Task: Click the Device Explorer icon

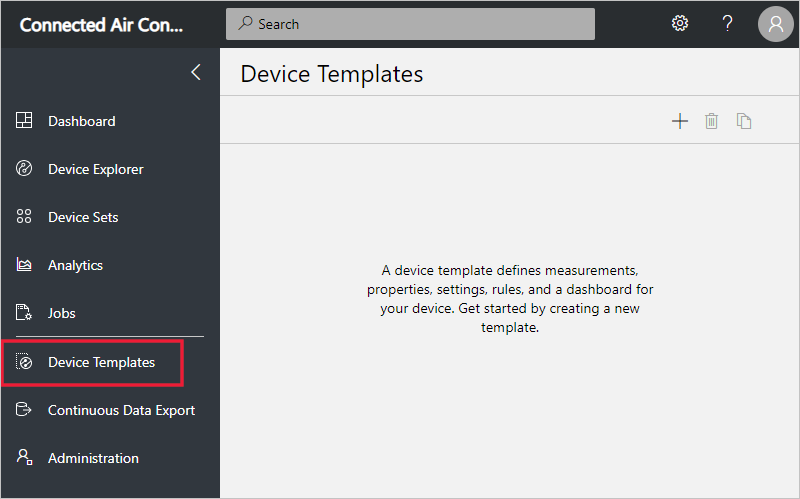Action: pos(24,168)
